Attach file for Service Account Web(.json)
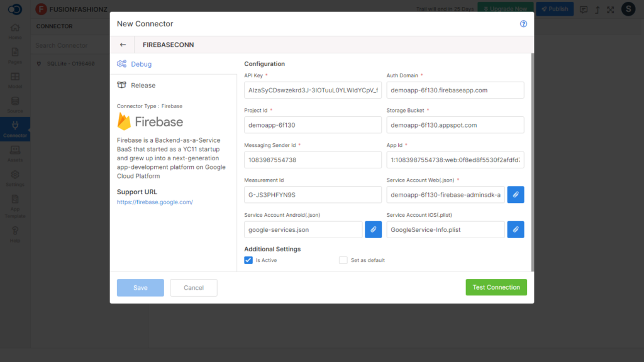Viewport: 644px width, 362px height. [516, 195]
